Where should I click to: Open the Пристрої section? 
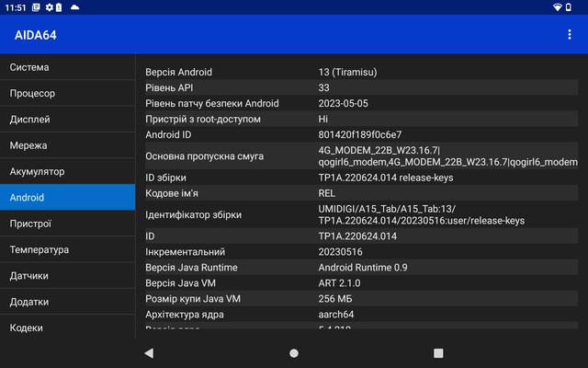tap(67, 224)
